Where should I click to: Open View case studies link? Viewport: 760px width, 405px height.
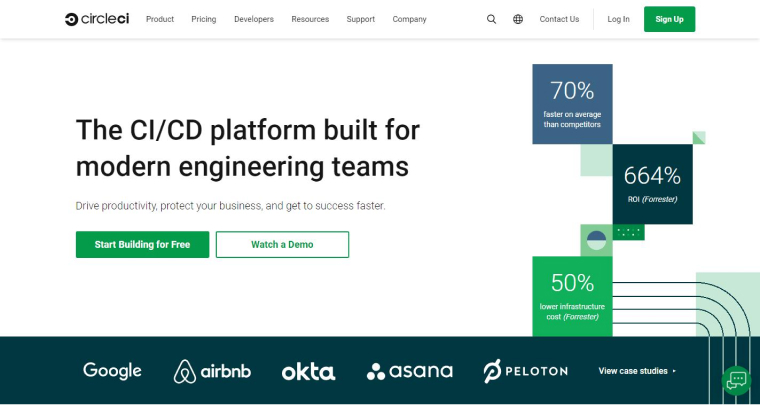tap(637, 371)
